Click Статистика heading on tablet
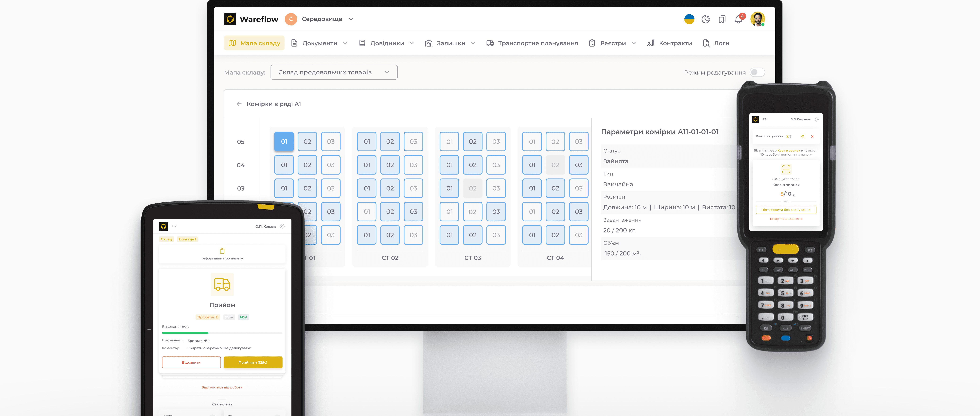980x416 pixels. pos(222,404)
